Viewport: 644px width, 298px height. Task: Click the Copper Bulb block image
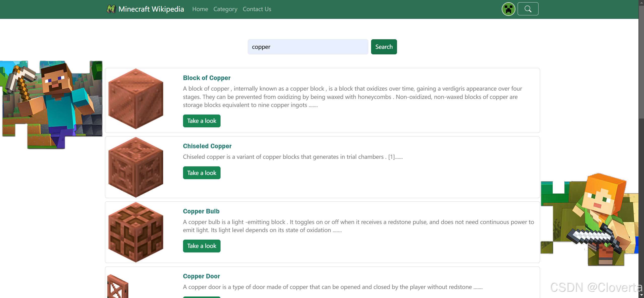coord(136,232)
